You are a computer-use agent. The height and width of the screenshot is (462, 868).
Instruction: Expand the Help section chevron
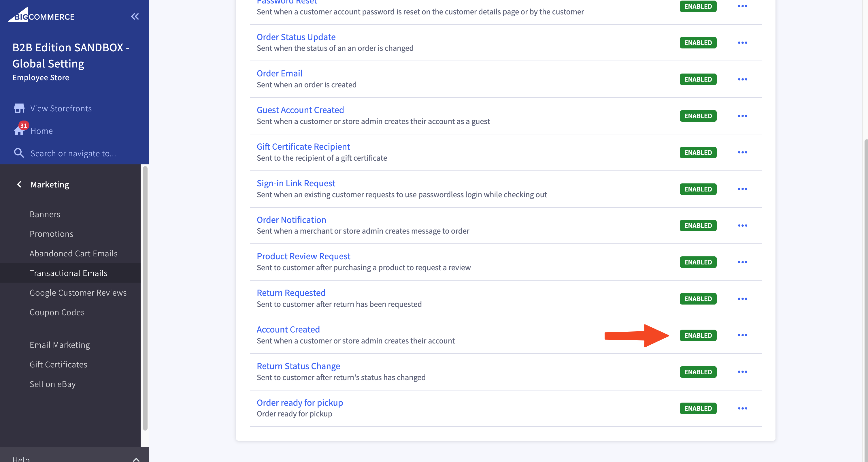coord(136,459)
